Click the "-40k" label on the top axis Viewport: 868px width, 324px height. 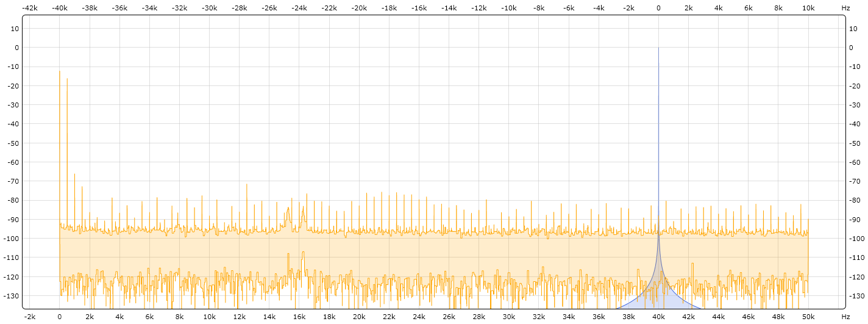click(x=60, y=8)
